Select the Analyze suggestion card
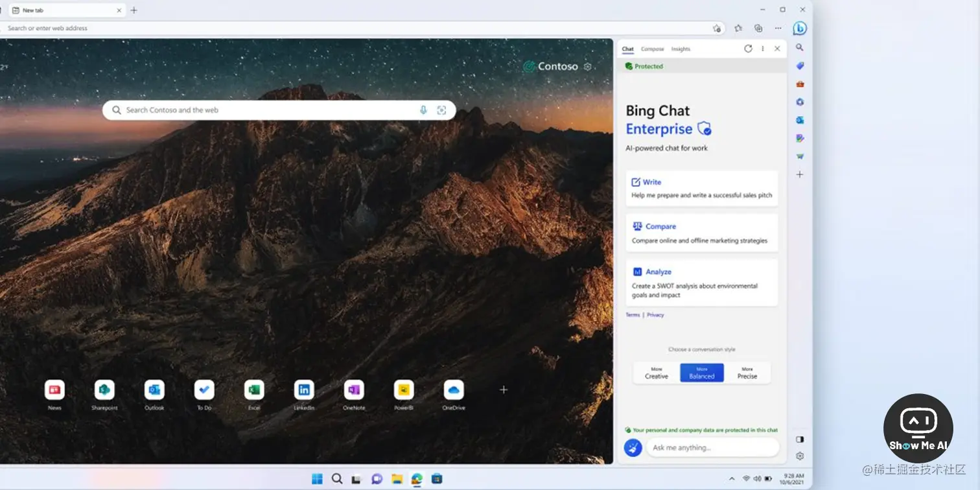Viewport: 980px width, 490px height. pos(702,283)
